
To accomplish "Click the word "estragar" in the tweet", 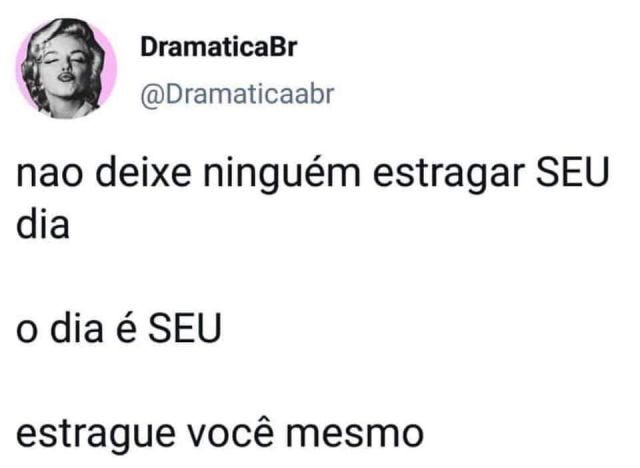I will [x=448, y=173].
